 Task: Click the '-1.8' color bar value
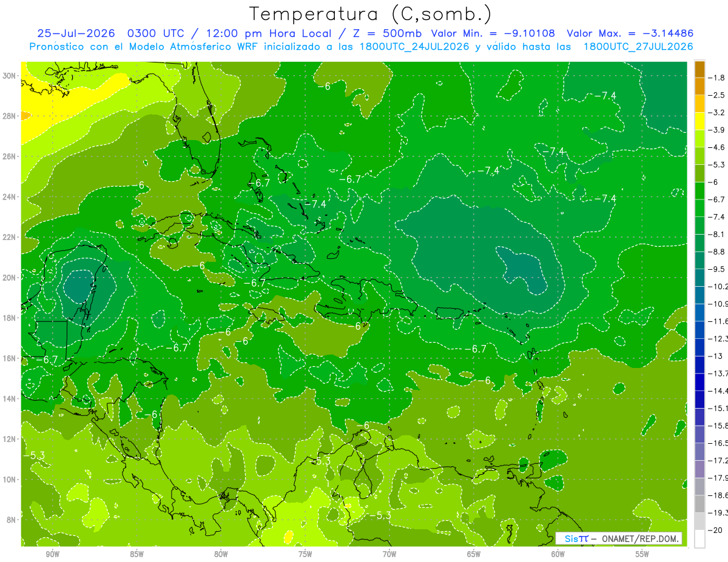(x=718, y=78)
